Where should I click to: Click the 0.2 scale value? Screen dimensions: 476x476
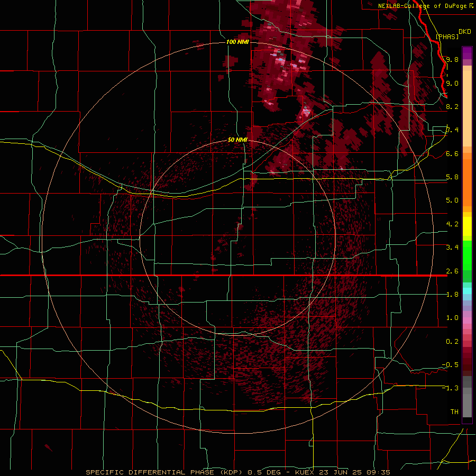[452, 342]
